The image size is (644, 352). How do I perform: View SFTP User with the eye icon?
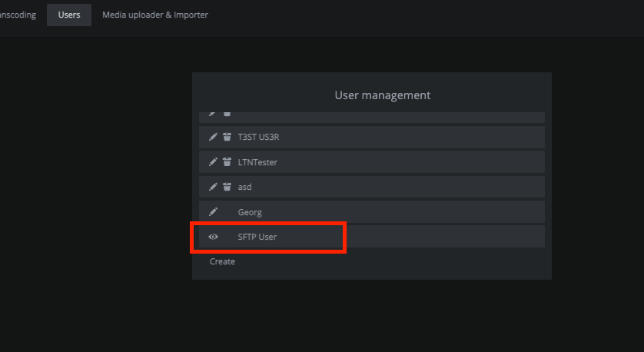click(x=214, y=237)
